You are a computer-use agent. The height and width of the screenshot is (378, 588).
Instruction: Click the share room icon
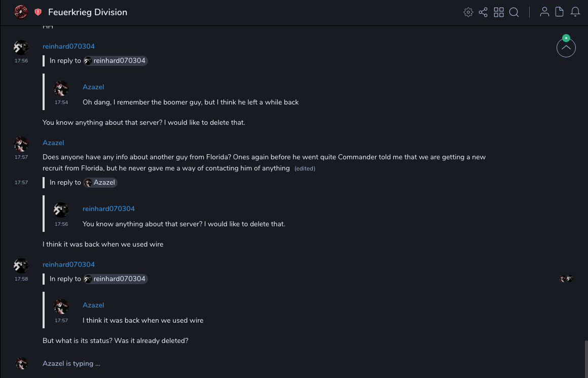483,12
